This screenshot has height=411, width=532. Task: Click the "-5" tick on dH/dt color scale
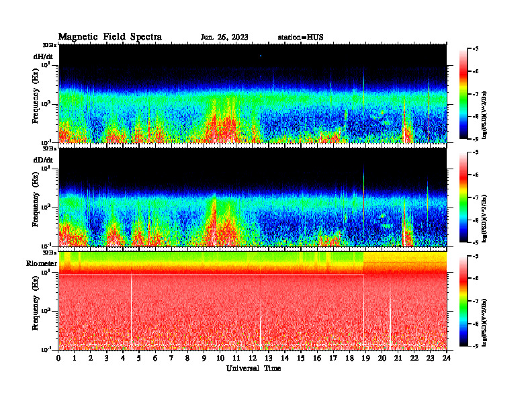[476, 49]
